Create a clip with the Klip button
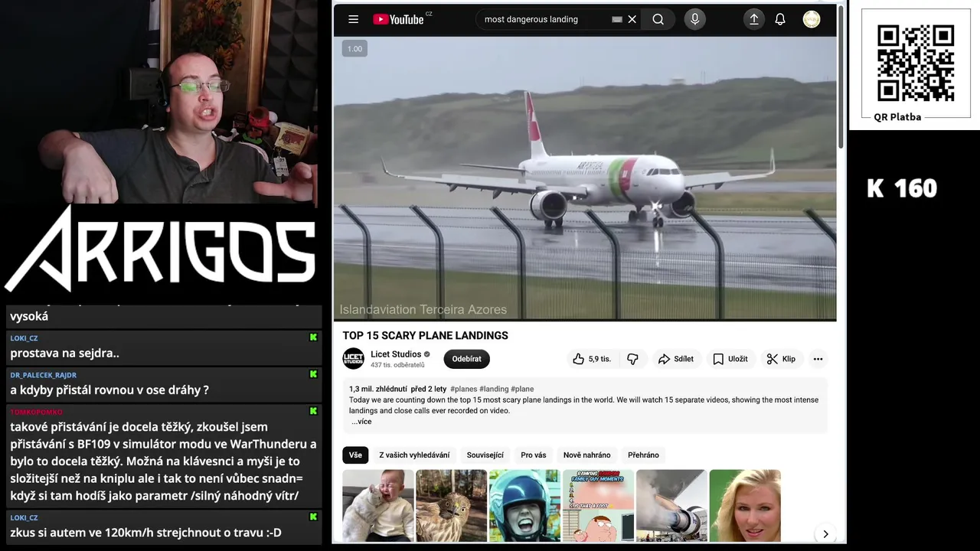This screenshot has width=980, height=551. coord(781,359)
